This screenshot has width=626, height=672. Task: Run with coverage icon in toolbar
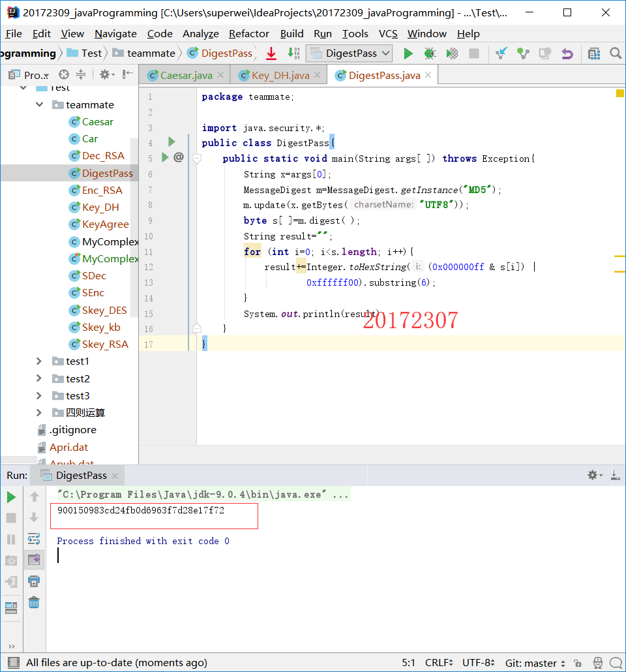click(x=452, y=53)
